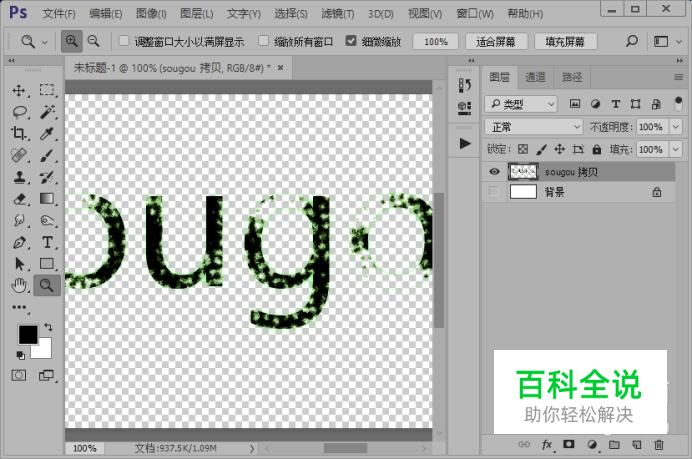Viewport: 692px width, 459px height.
Task: Enable resize windows to fit checkbox
Action: [124, 41]
